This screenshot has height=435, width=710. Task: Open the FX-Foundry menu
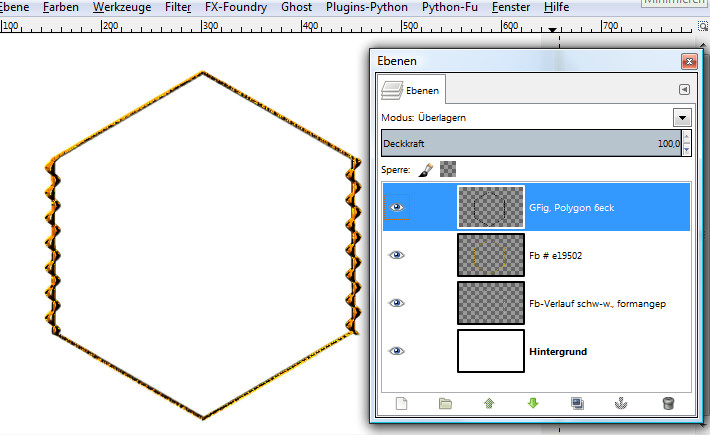coord(235,6)
